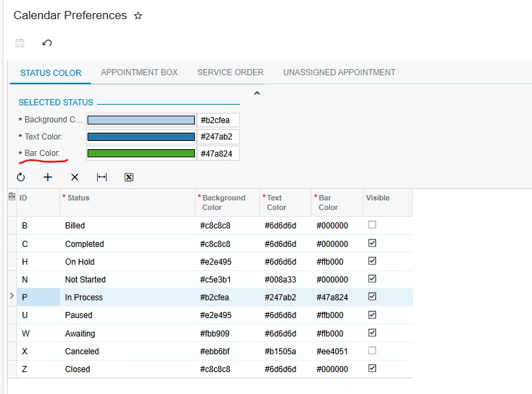Toggle Visible checkbox for Closed
This screenshot has width=532, height=394.
point(372,368)
